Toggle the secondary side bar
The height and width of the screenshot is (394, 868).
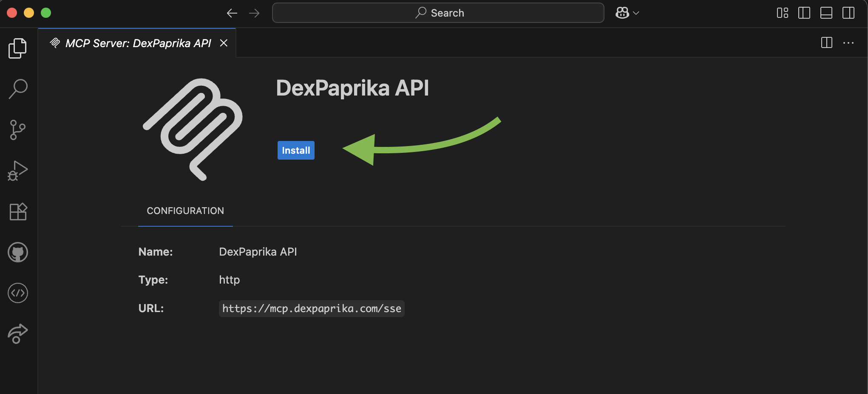coord(848,13)
